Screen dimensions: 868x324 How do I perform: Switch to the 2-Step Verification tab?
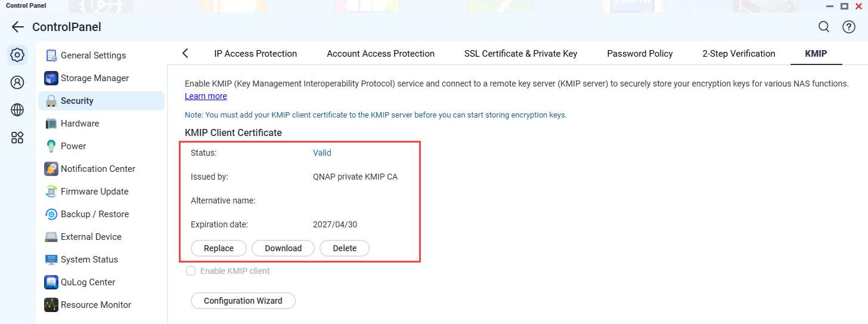coord(739,54)
